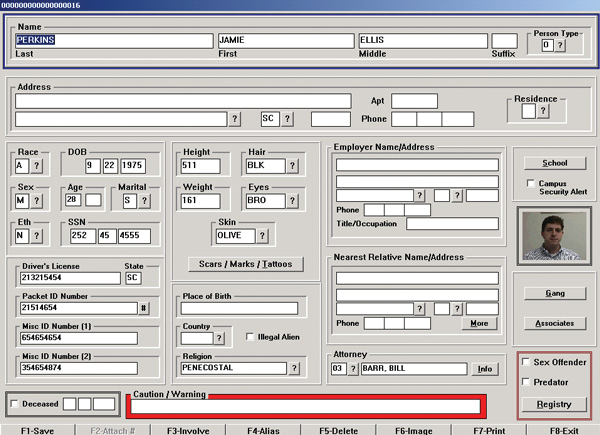The width and height of the screenshot is (600, 435).
Task: Open Hair color lookup button
Action: (x=292, y=166)
